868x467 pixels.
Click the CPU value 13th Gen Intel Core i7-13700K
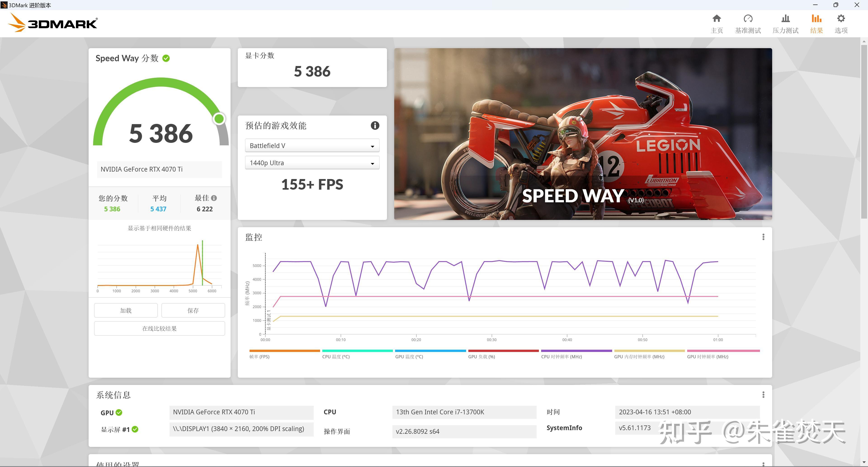464,412
